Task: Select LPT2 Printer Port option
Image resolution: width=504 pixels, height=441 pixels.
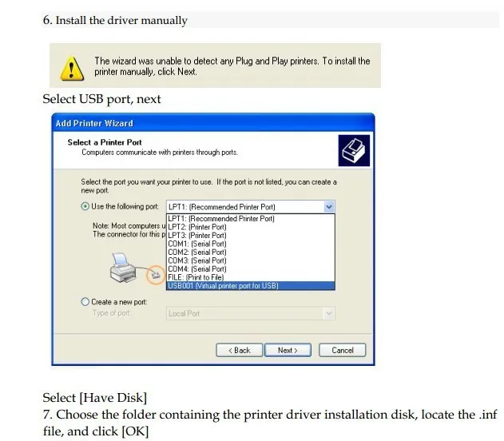Action: coord(251,227)
